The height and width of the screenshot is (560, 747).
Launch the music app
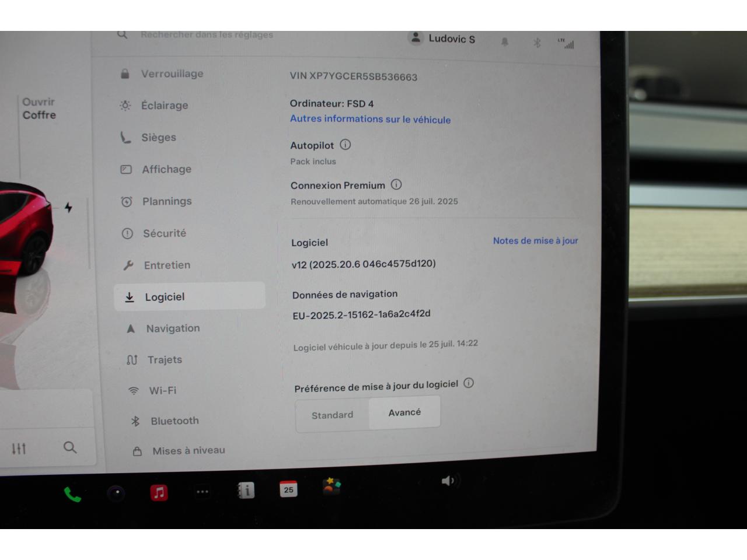click(159, 493)
